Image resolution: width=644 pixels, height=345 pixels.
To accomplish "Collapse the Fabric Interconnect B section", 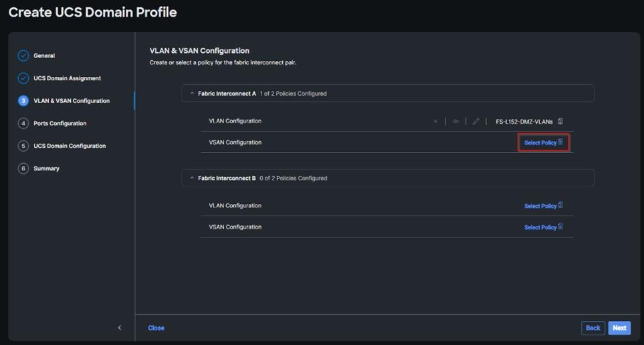I will click(x=192, y=178).
